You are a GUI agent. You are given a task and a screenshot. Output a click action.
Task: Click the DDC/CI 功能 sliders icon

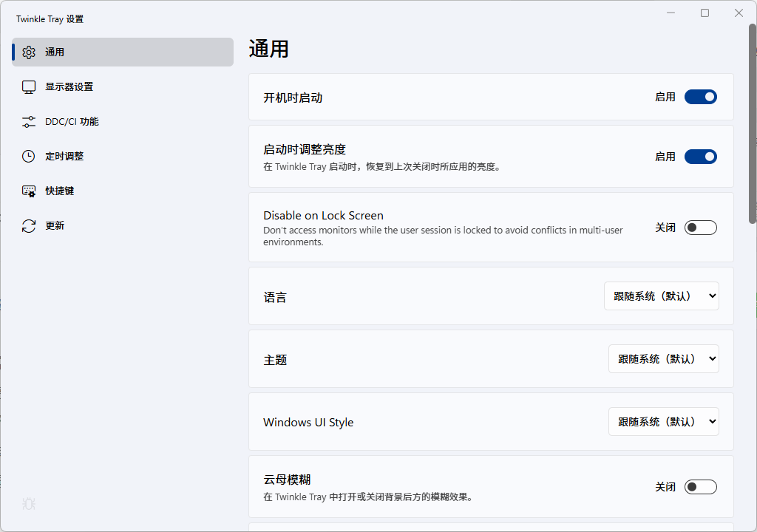pyautogui.click(x=28, y=121)
